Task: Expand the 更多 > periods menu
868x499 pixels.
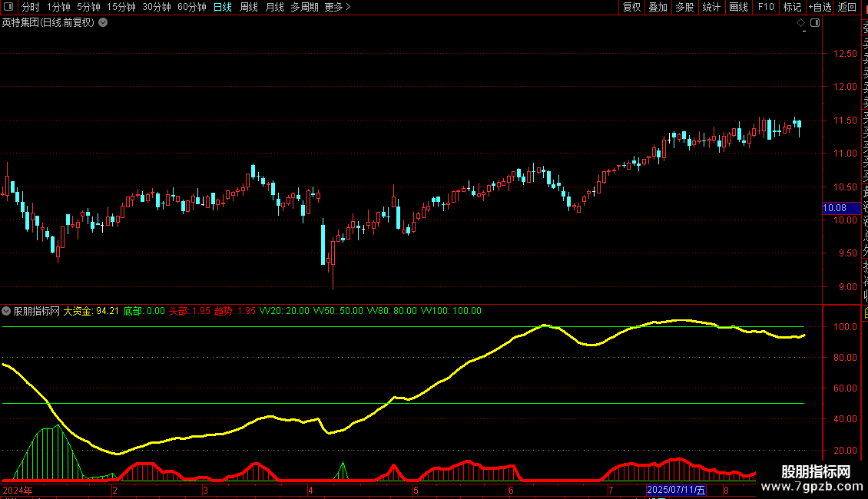Action: coord(337,7)
